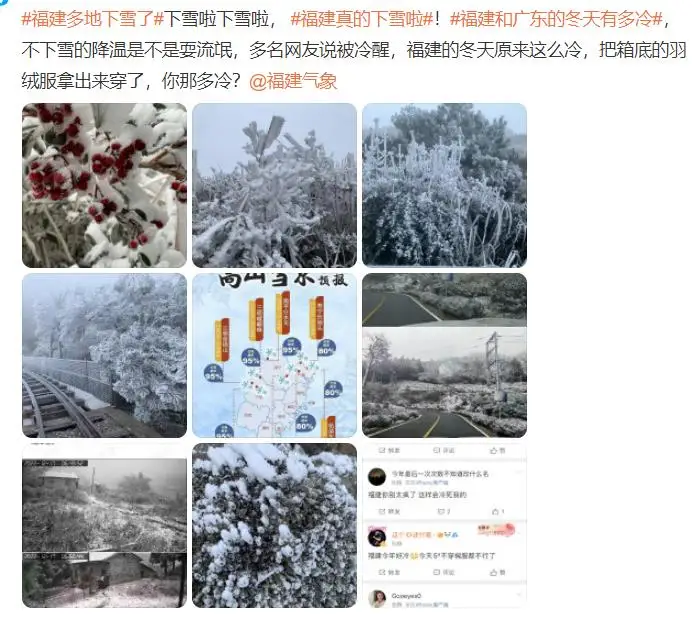The image size is (692, 626).
Task: Click second commenter's avatar with badge
Action: (377, 537)
